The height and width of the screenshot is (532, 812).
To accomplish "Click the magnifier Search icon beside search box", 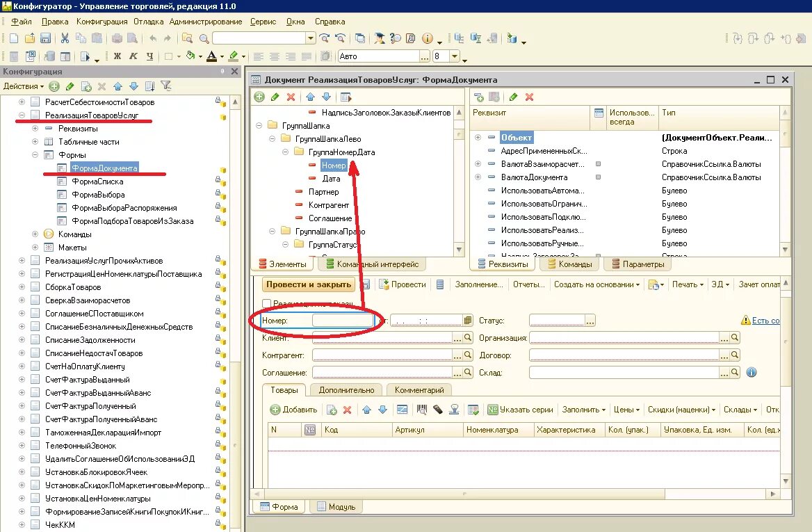I will [x=204, y=38].
